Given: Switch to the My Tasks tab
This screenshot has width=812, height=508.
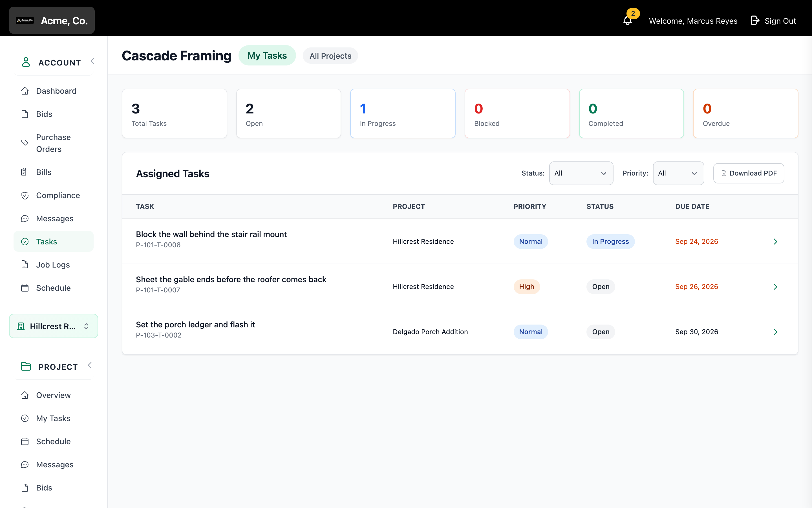Looking at the screenshot, I should 267,55.
